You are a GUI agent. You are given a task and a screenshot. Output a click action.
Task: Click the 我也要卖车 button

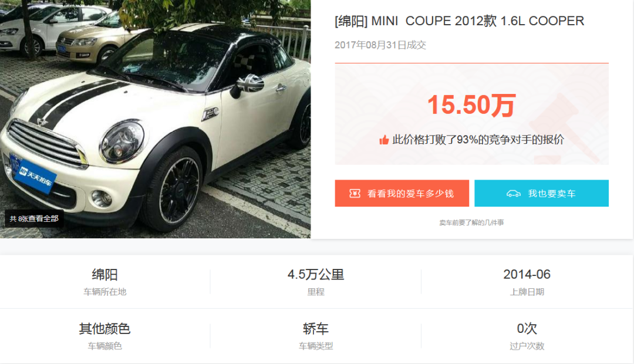click(541, 193)
